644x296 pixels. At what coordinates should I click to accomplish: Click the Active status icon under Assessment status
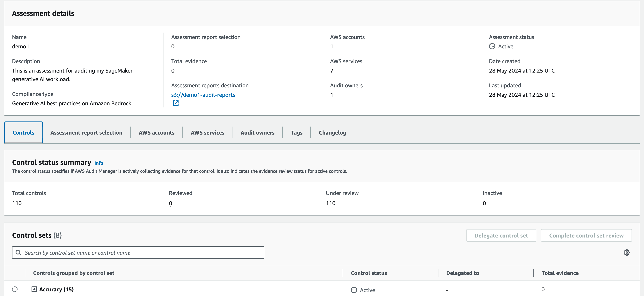click(492, 46)
